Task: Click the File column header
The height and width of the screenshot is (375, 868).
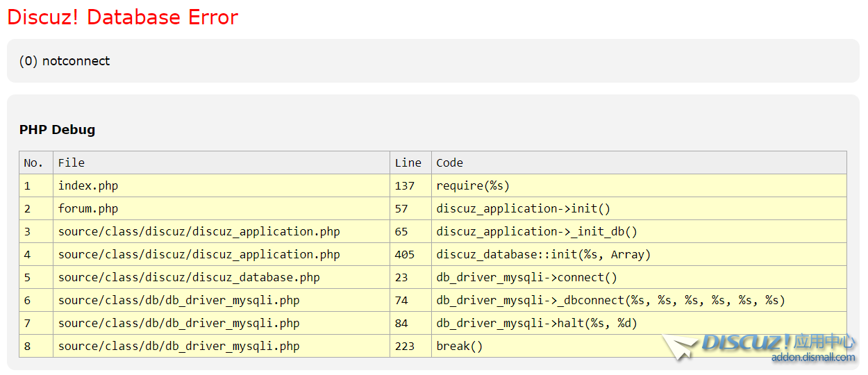Action: (72, 162)
